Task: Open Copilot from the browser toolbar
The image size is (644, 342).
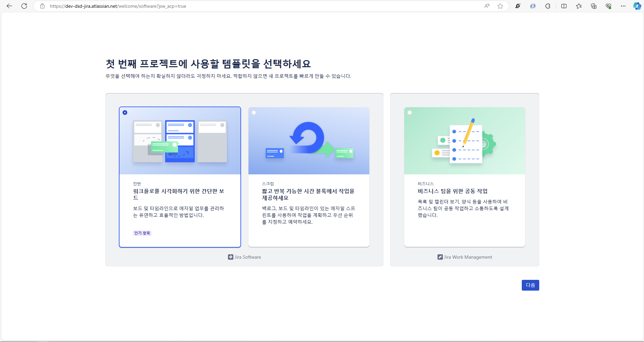Action: 637,6
